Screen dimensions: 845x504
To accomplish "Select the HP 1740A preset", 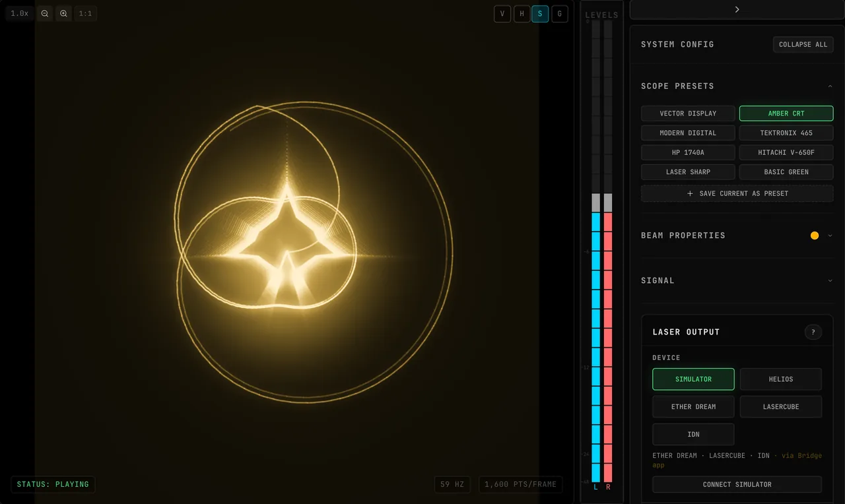I will (688, 152).
